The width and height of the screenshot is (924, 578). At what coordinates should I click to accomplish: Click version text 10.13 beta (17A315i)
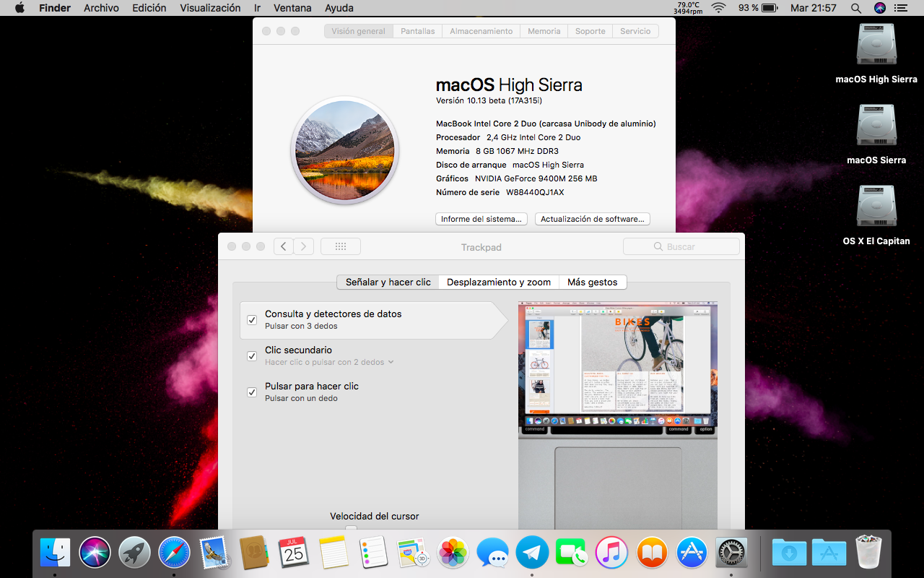(x=489, y=100)
